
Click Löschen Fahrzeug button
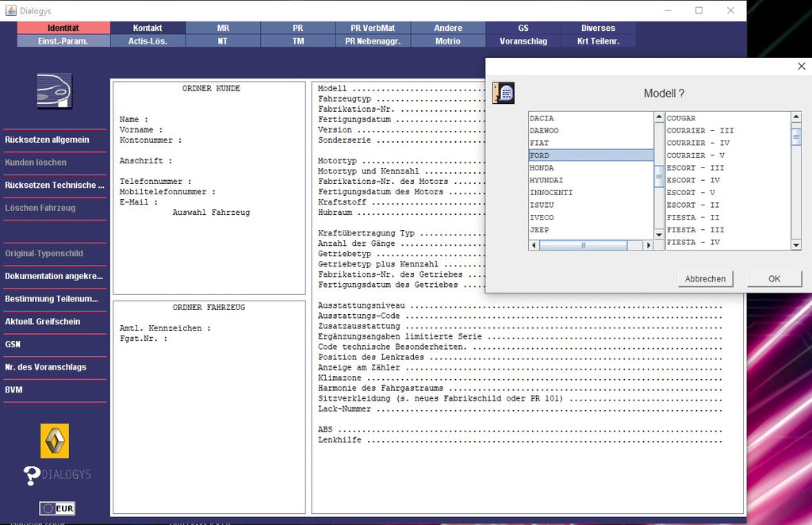coord(55,208)
